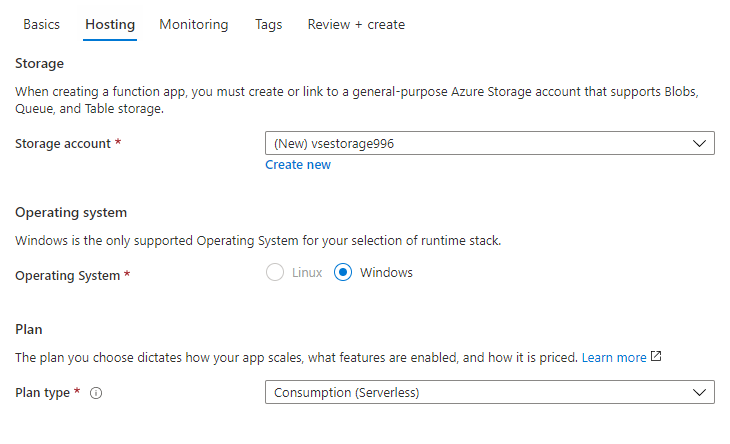730x444 pixels.
Task: Select the Windows radio button
Action: coord(343,272)
